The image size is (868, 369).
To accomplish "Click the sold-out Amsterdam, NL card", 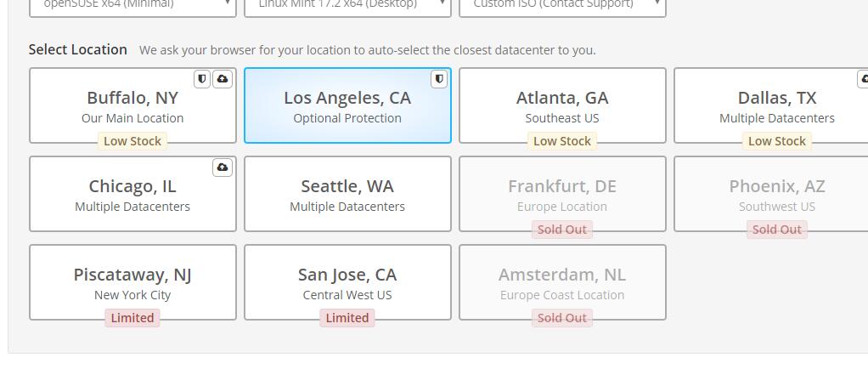I will 562,281.
